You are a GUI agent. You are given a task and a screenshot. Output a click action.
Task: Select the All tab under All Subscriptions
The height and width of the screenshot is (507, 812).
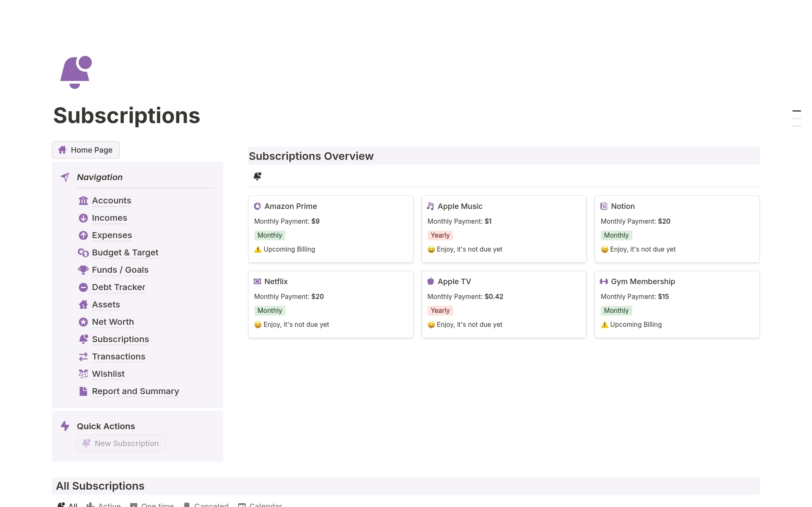pos(68,504)
